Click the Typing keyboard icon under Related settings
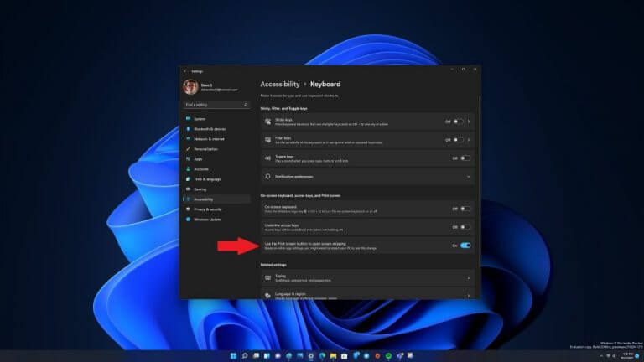 point(267,278)
